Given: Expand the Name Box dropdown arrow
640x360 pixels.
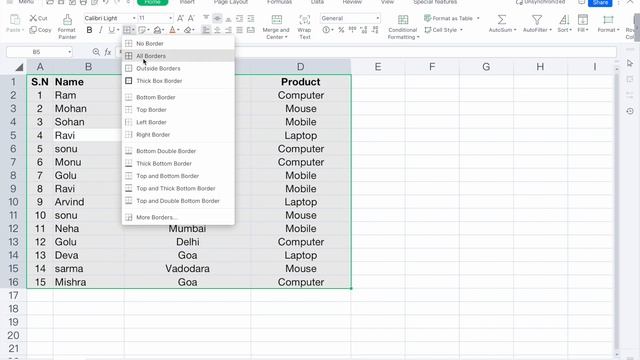Looking at the screenshot, I should tap(69, 52).
